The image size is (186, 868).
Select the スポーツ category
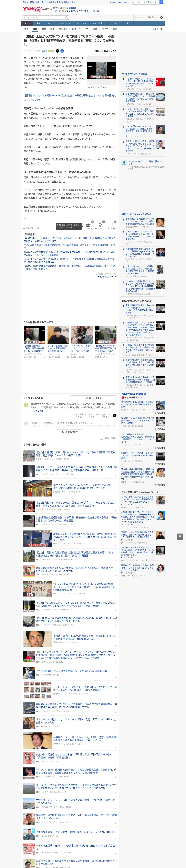click(76, 29)
